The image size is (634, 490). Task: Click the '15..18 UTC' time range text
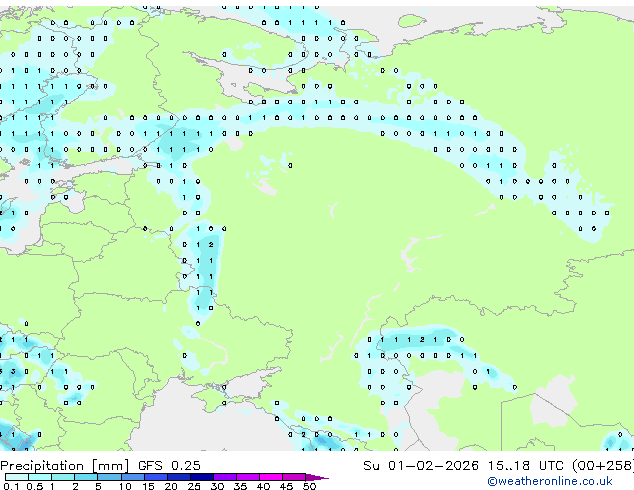pyautogui.click(x=525, y=465)
